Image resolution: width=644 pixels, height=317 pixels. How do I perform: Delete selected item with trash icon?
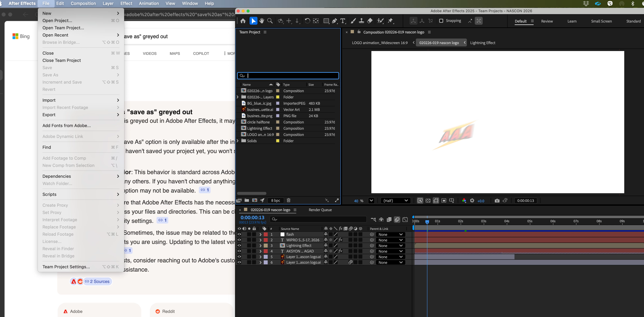coord(289,200)
